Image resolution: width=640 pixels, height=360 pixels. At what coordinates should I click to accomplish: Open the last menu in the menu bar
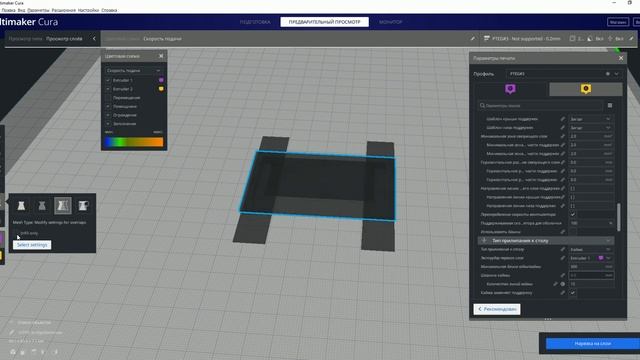pyautogui.click(x=109, y=10)
